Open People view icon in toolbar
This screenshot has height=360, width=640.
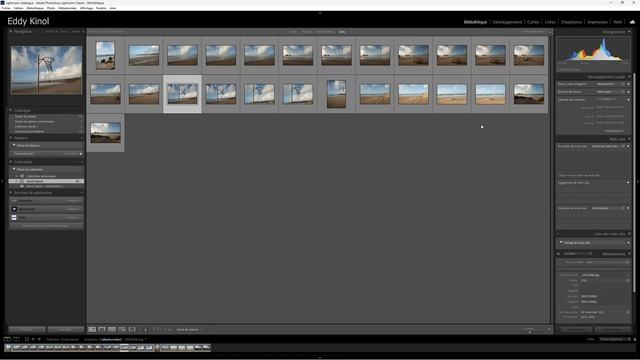[132, 329]
